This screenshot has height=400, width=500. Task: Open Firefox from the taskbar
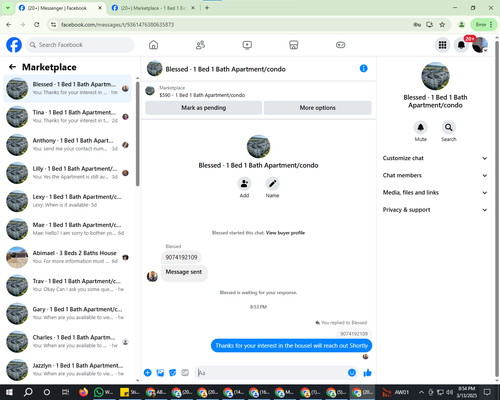click(83, 392)
